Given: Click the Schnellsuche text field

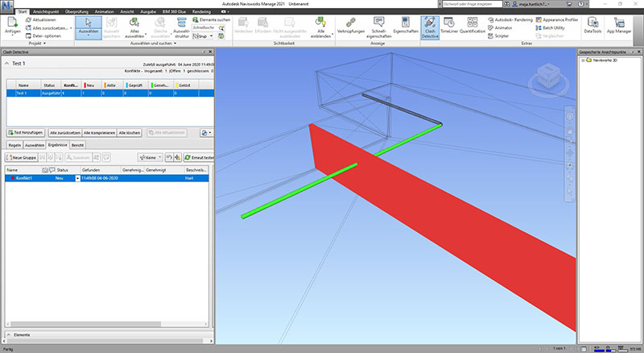Looking at the screenshot, I should (205, 27).
